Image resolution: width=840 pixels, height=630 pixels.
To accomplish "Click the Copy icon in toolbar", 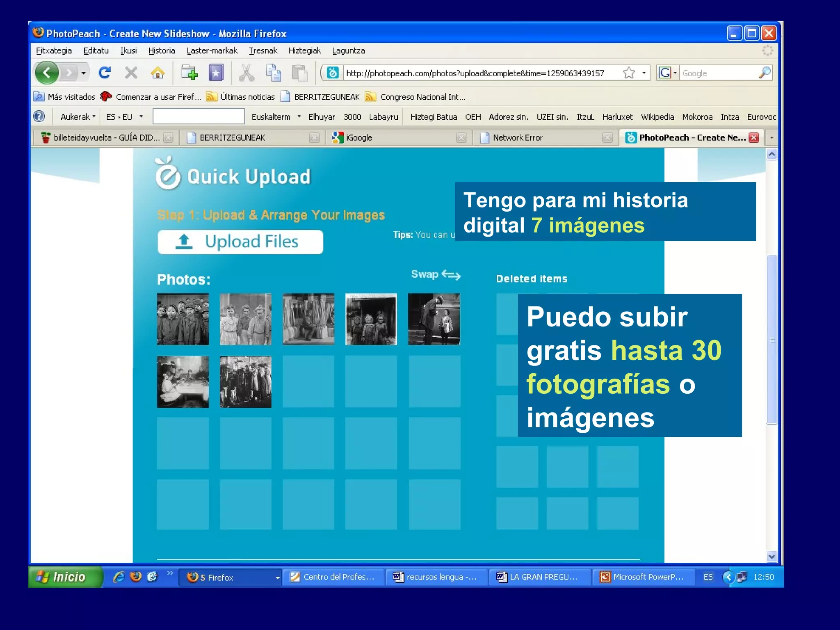I will click(274, 73).
